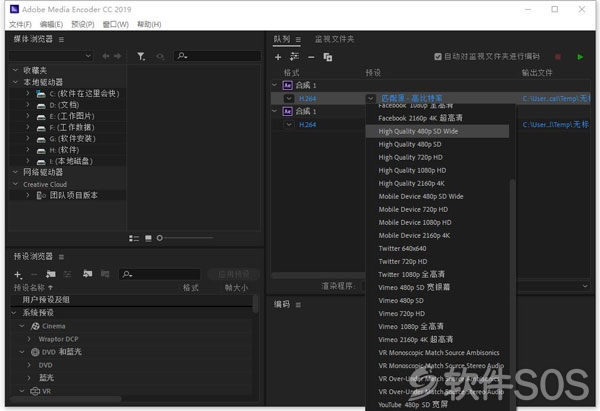Collapse the DVD 和蓝光 preset group
The width and height of the screenshot is (600, 411).
[x=22, y=352]
